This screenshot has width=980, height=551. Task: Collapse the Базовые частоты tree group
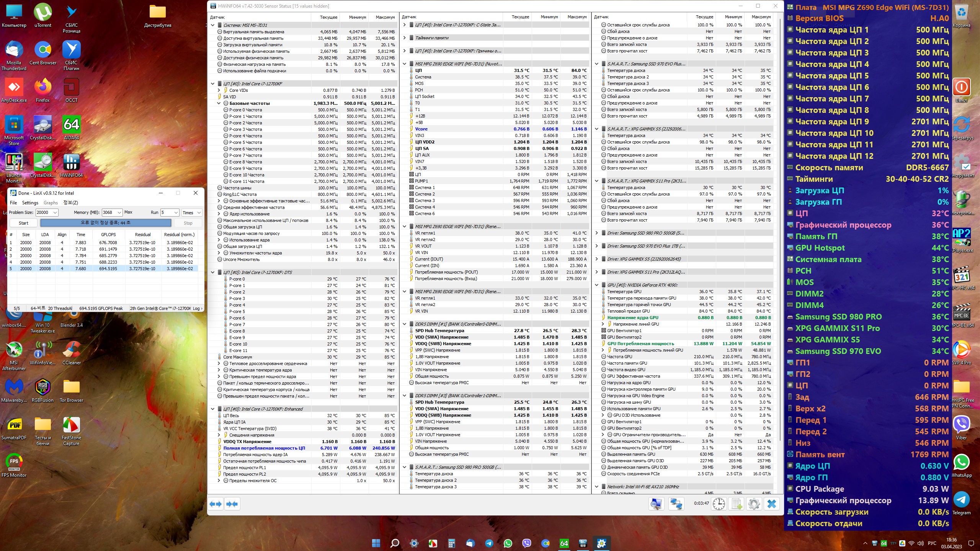[x=219, y=103]
